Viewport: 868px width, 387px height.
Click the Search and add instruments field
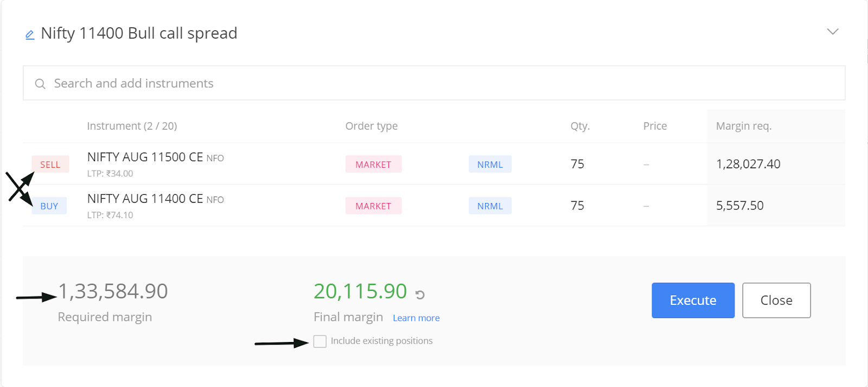click(434, 83)
